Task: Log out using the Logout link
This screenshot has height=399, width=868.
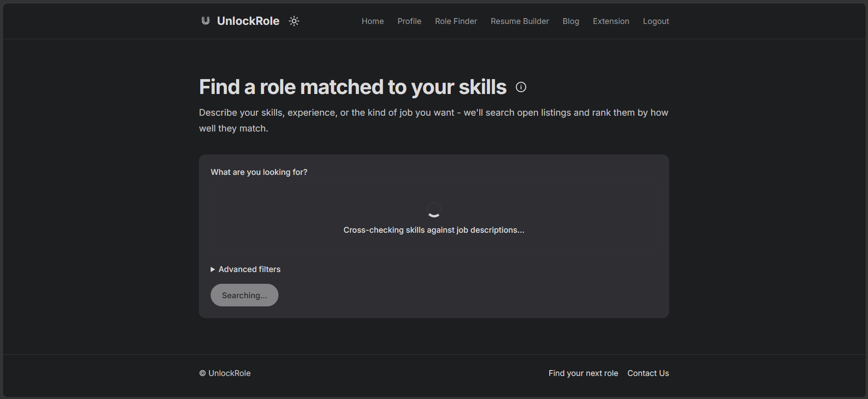Action: point(656,21)
